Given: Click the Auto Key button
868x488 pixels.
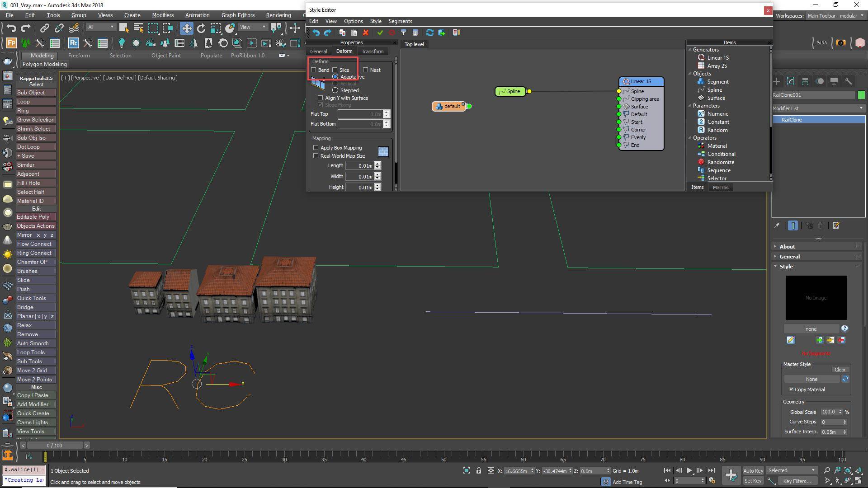Looking at the screenshot, I should 753,470.
